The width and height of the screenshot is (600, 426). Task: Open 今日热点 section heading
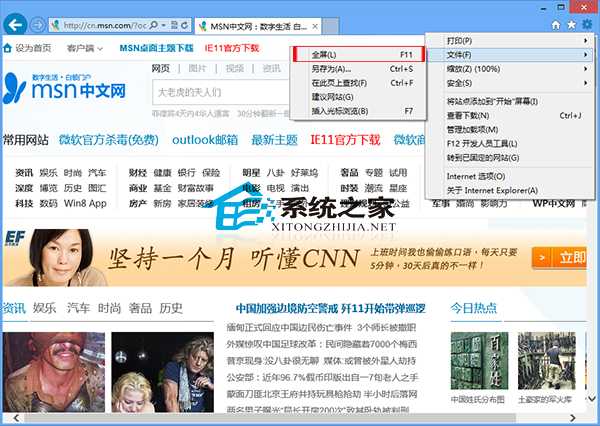473,308
